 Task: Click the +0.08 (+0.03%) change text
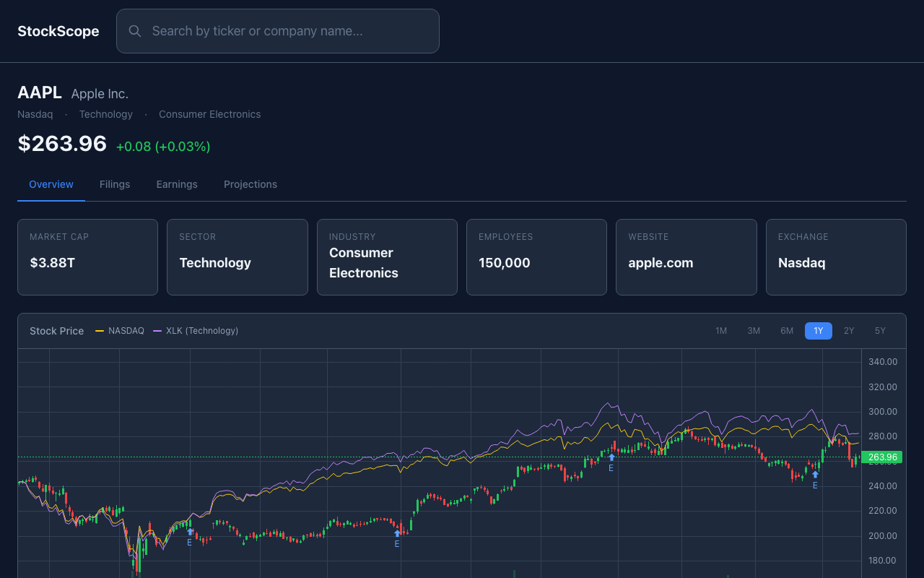[163, 147]
